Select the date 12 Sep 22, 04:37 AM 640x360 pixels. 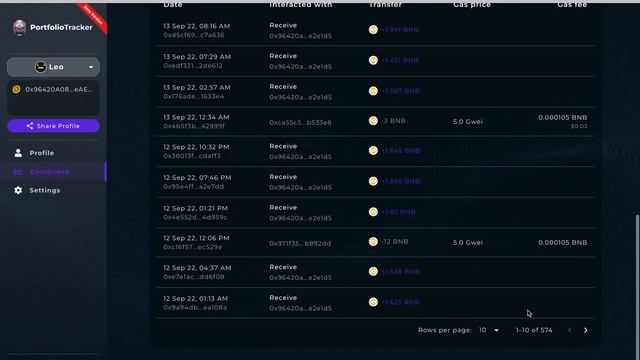[x=197, y=268]
